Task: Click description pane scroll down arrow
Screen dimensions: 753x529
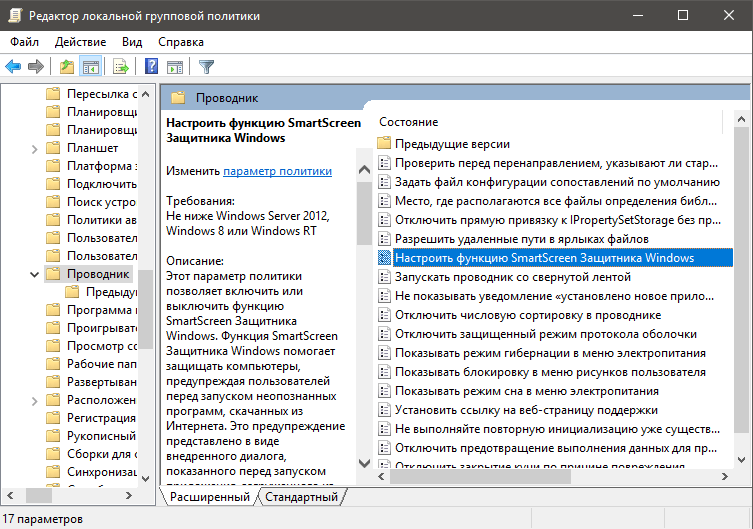Action: click(x=364, y=463)
